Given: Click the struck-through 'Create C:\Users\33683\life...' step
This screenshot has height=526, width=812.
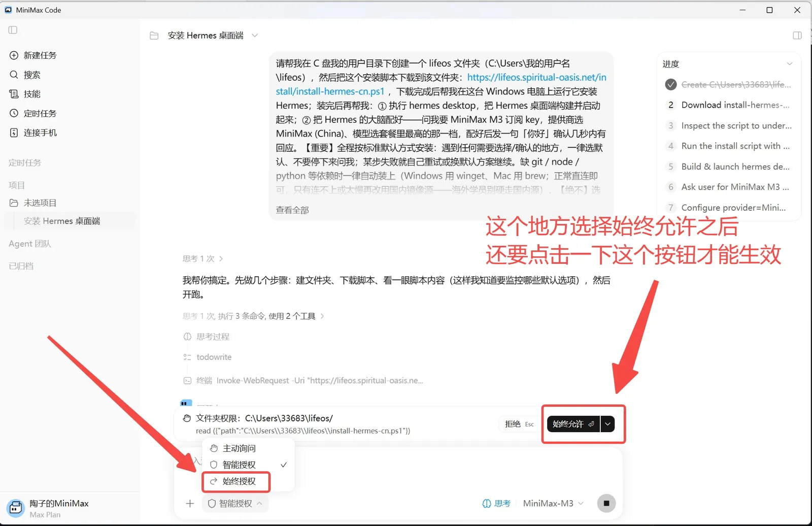Looking at the screenshot, I should pyautogui.click(x=736, y=84).
